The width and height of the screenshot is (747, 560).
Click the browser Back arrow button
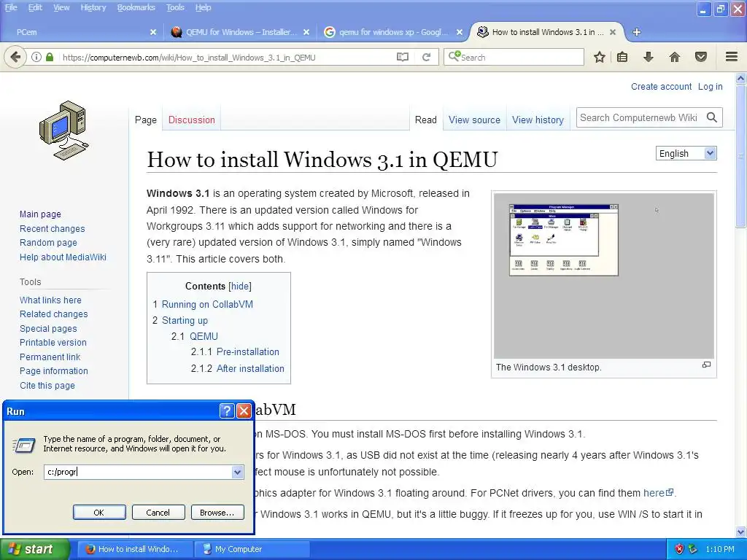[x=15, y=57]
